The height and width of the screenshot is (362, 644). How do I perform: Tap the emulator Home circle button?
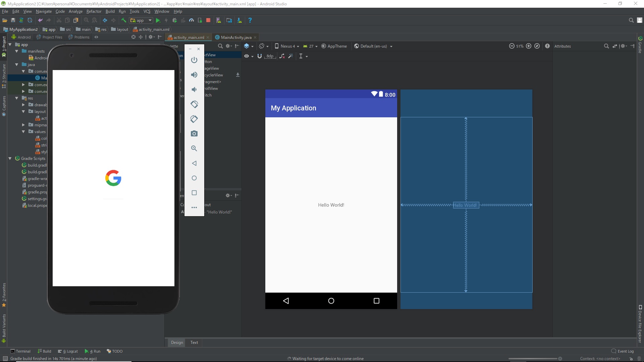[194, 178]
